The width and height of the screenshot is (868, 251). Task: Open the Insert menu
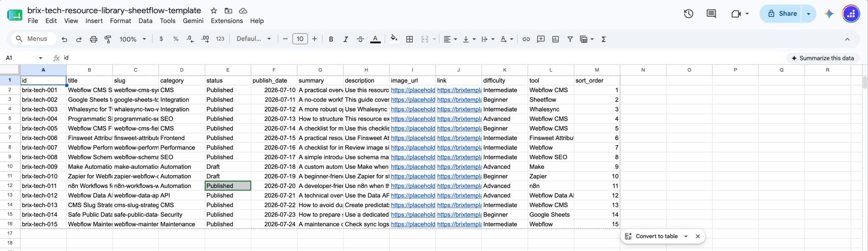94,21
